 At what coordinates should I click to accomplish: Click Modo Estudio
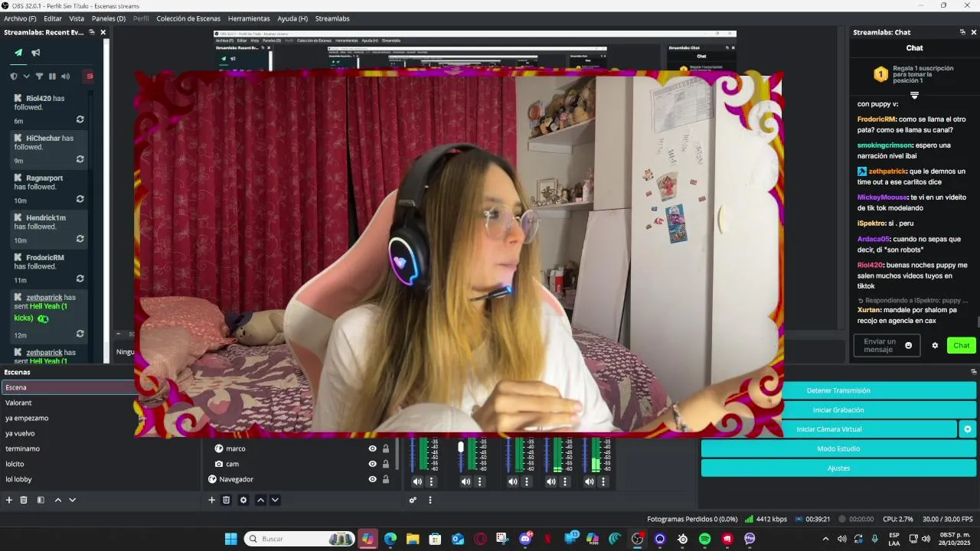pyautogui.click(x=838, y=448)
